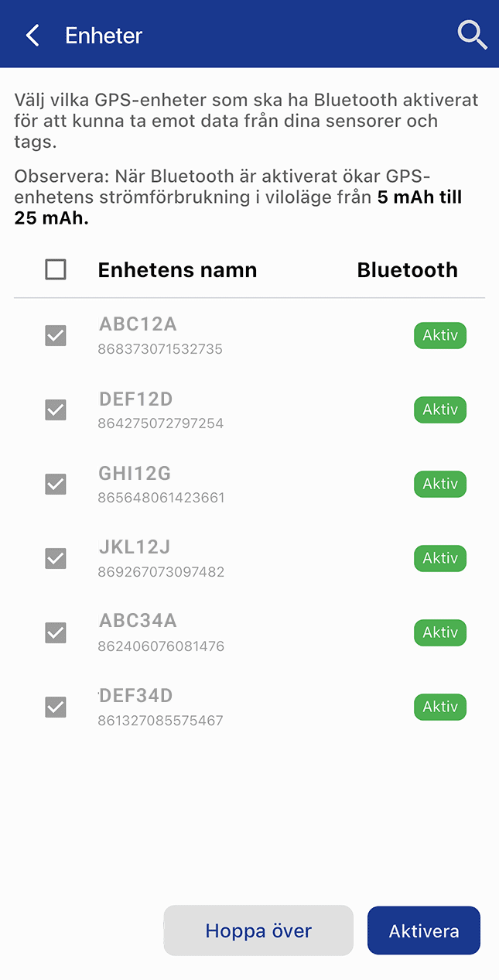Click Aktiv badge for DEF34D
The height and width of the screenshot is (980, 499).
click(440, 707)
